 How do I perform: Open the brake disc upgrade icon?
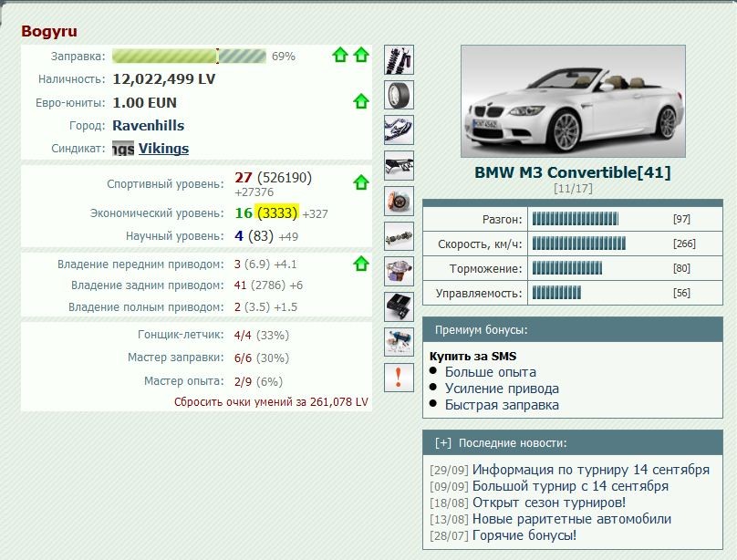coord(399,201)
